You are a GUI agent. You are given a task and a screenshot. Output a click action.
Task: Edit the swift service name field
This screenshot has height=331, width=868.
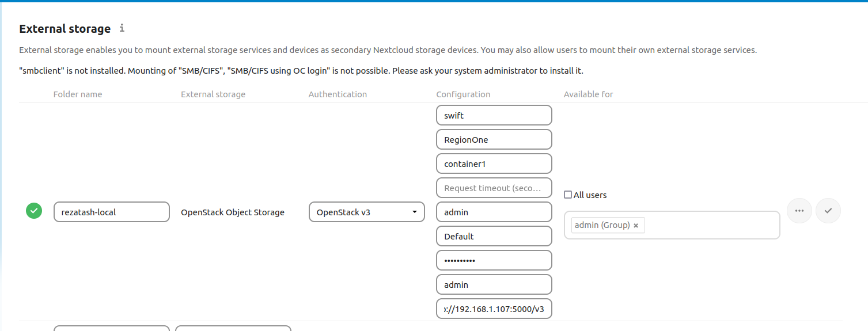tap(494, 115)
